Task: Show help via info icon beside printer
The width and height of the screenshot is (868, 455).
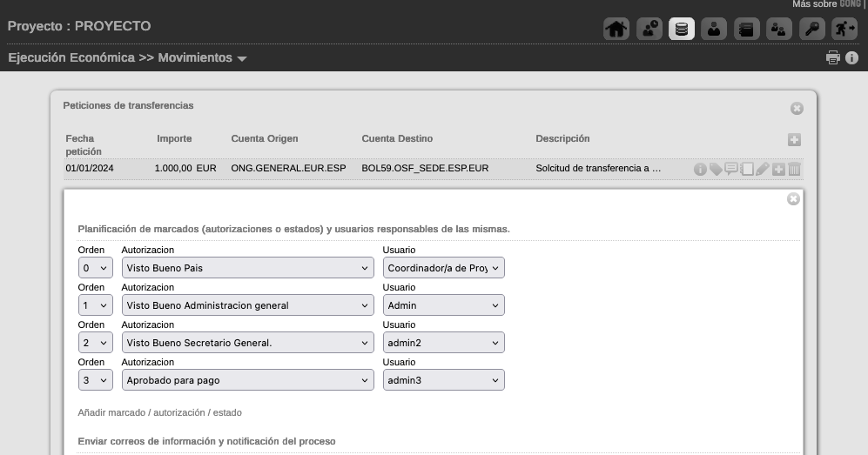Action: (852, 57)
